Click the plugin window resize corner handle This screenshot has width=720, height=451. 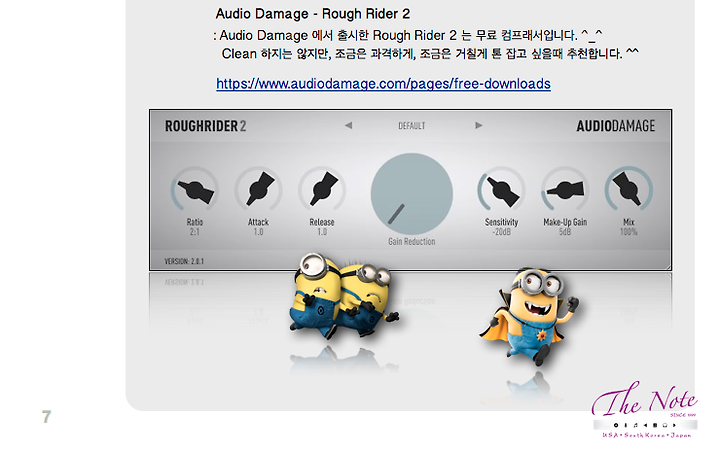point(667,266)
